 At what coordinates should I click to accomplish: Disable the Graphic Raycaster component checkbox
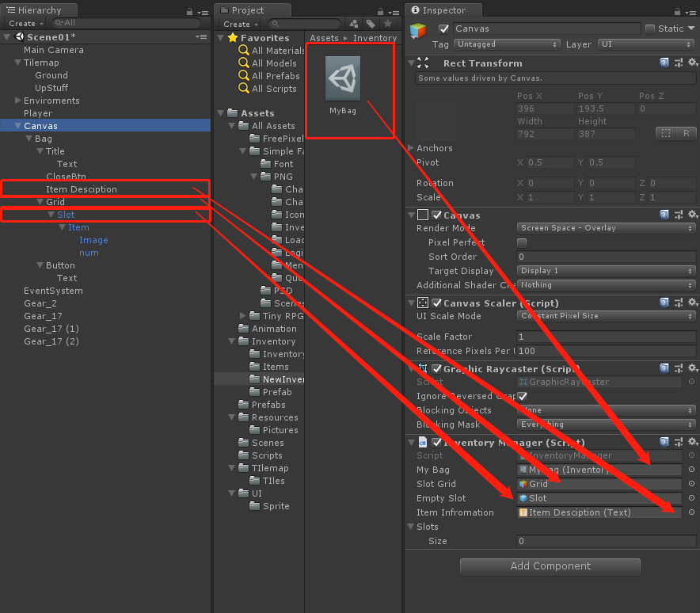(x=437, y=369)
